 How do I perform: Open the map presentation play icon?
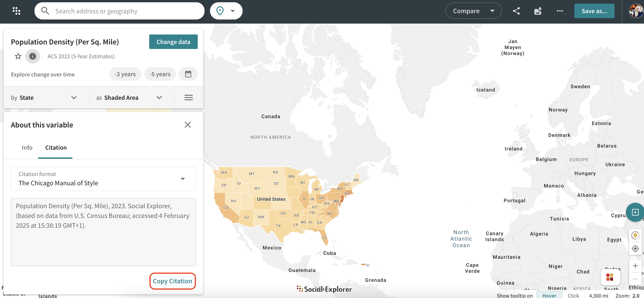[635, 212]
